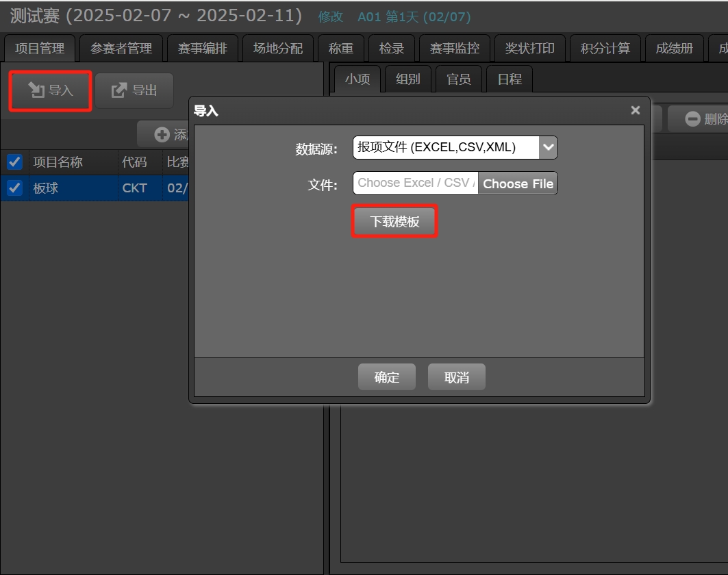
Task: Click the plus icon on add button
Action: coord(162,135)
